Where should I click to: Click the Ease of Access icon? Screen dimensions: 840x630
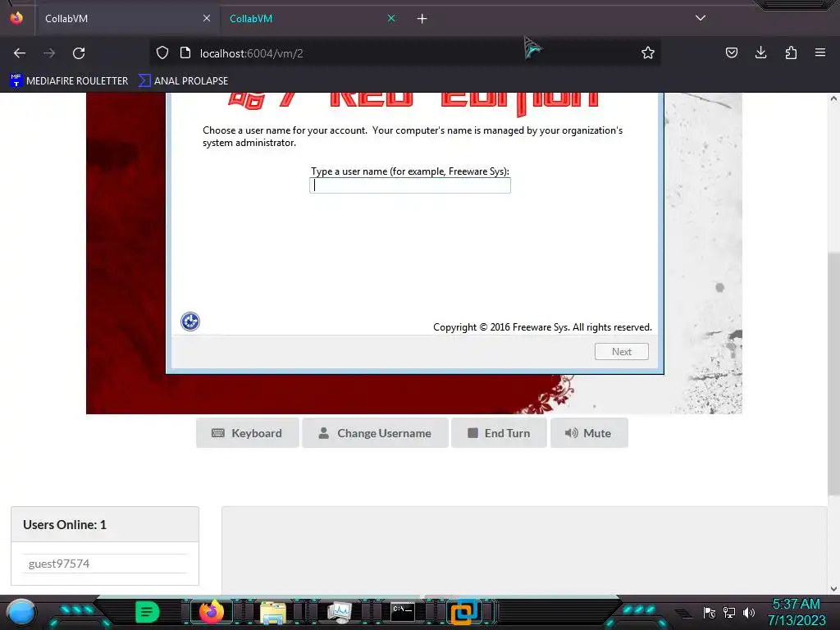(190, 322)
